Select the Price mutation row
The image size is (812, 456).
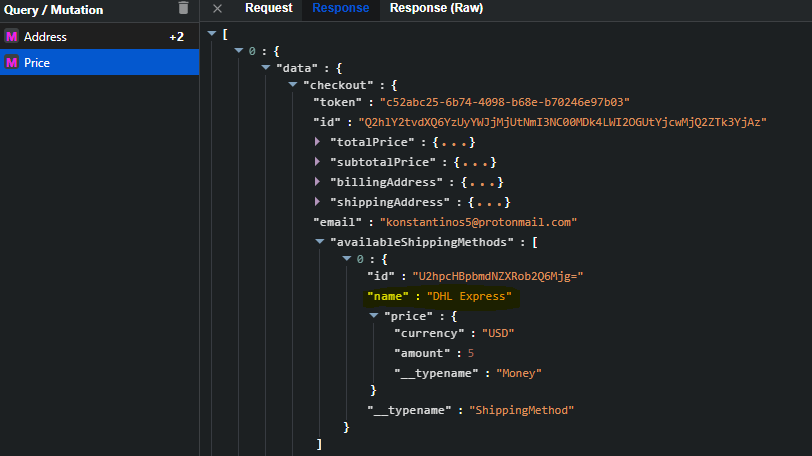point(99,62)
